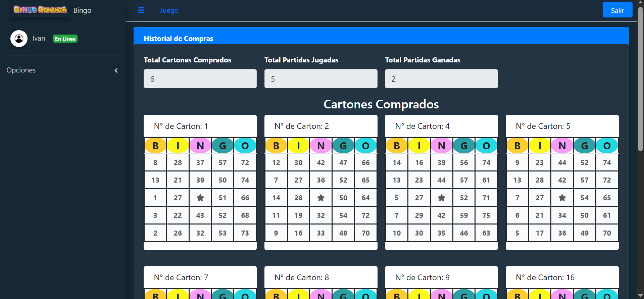Click the free star on Carton 2
The image size is (644, 299).
(321, 198)
